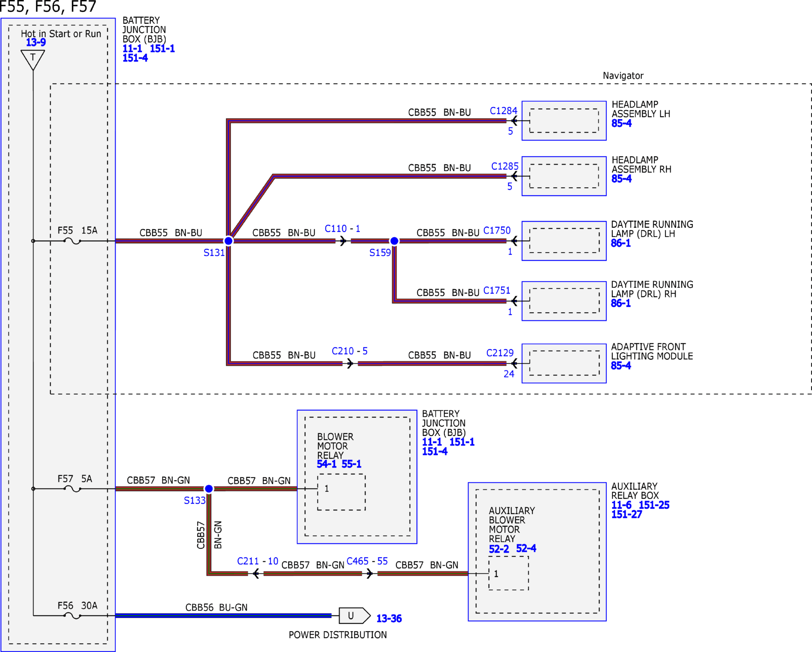This screenshot has width=812, height=652.
Task: Click the F57 5A fuse symbol
Action: tap(72, 489)
